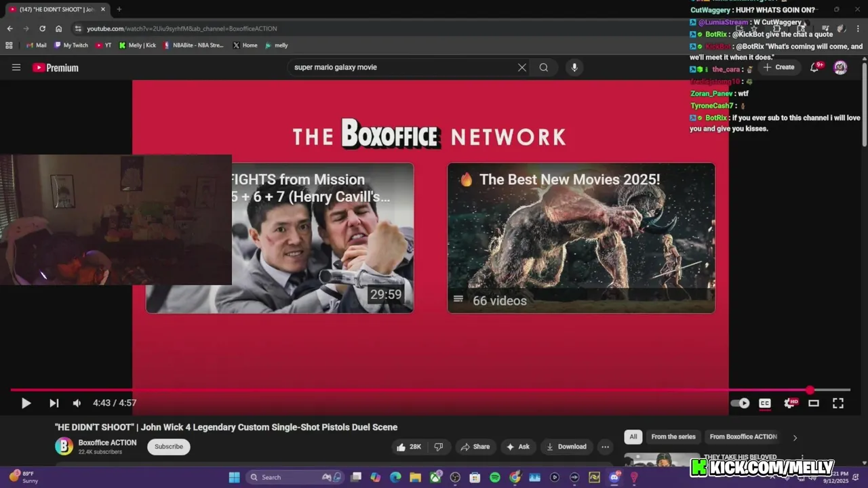Open Windows Start menu

[234, 477]
